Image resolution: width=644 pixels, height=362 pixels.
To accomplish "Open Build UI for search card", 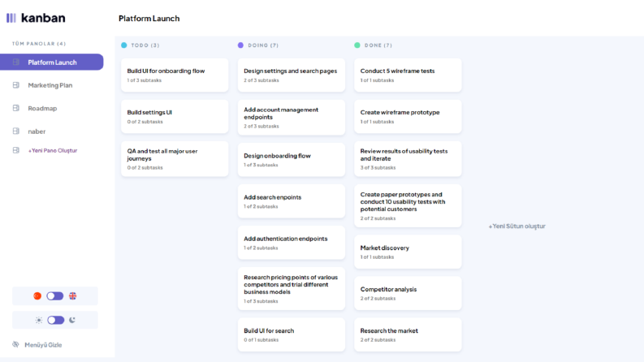I will coord(292,334).
